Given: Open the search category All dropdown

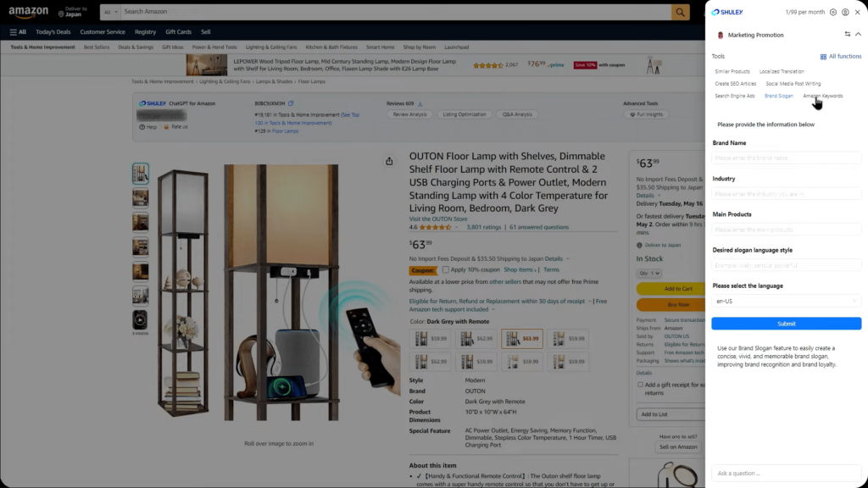Looking at the screenshot, I should click(111, 12).
